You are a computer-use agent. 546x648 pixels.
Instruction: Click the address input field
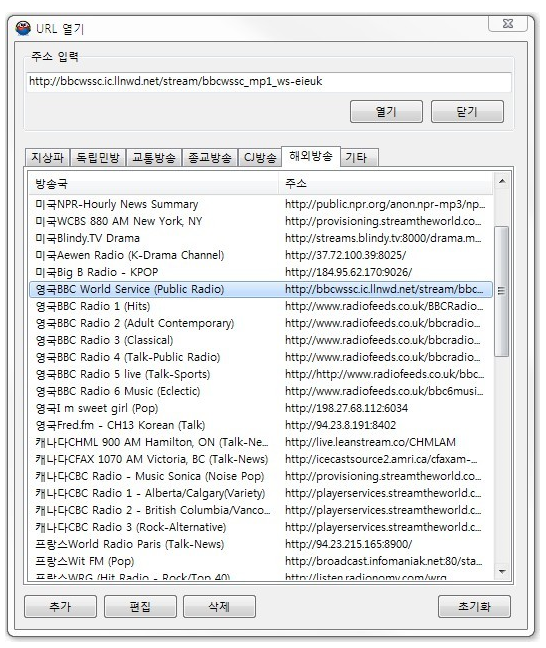(269, 81)
